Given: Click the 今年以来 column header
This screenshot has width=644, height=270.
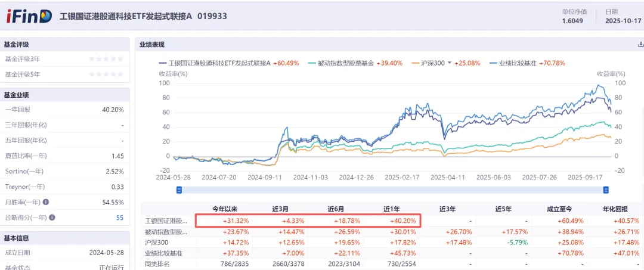Looking at the screenshot, I should click(225, 209).
